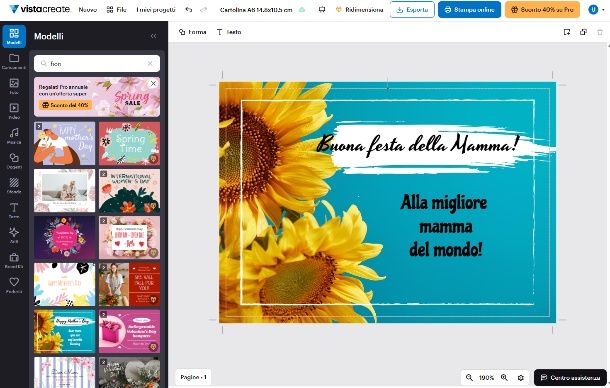This screenshot has height=388, width=610.
Task: Open the Preferiti heart panel
Action: coord(14,285)
